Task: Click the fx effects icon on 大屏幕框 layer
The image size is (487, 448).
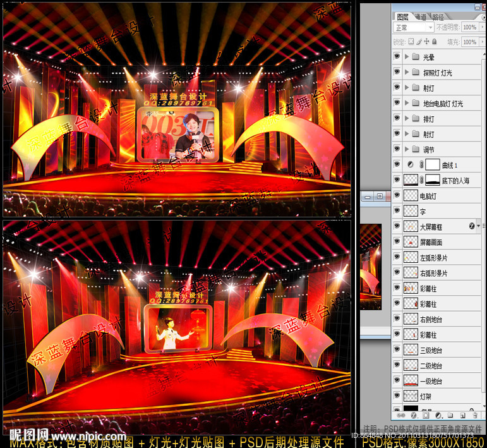Action: [x=472, y=226]
